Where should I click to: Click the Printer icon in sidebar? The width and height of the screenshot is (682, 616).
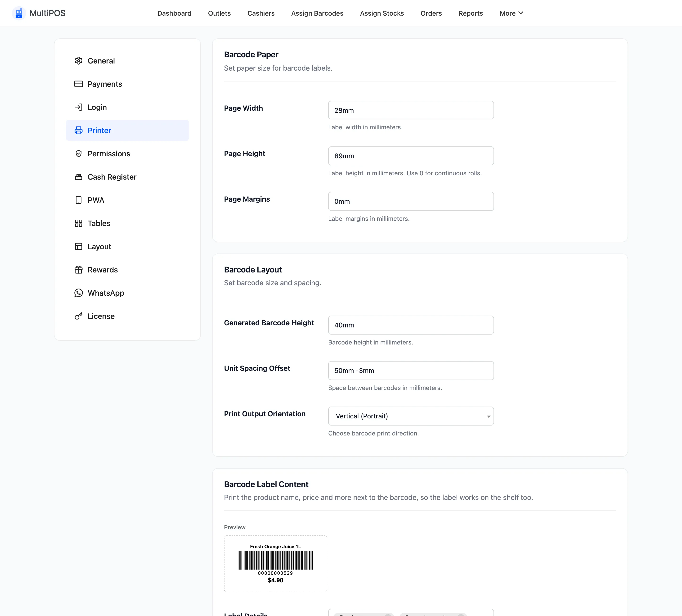click(78, 130)
